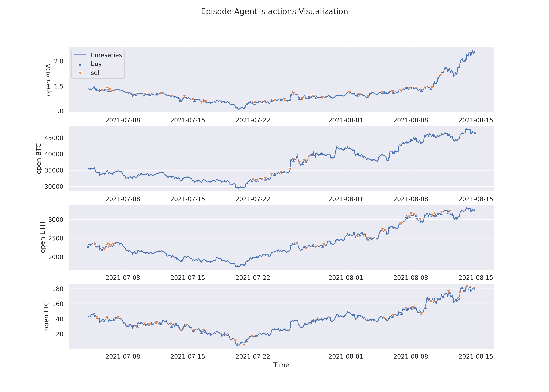
Task: Click the 2021-08-15 date under the ADA chart
Action: [476, 120]
